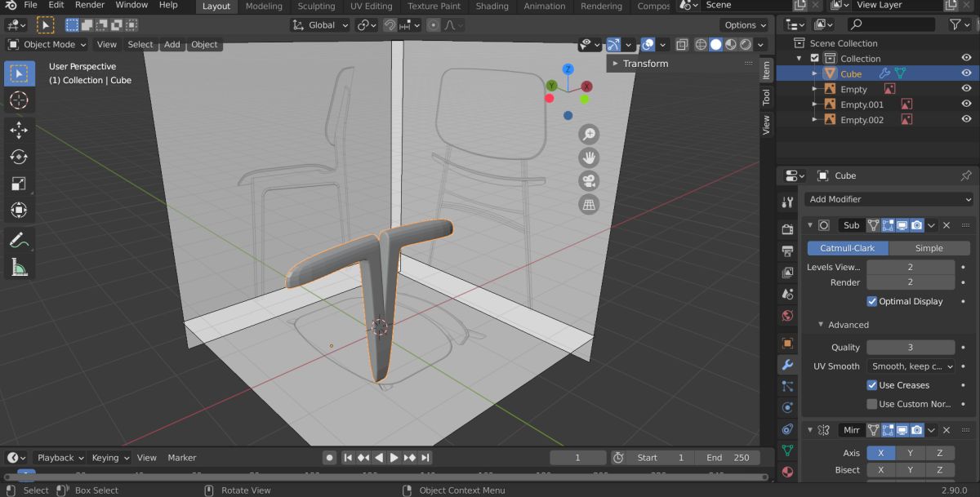Open the Object Mode dropdown

[x=47, y=45]
